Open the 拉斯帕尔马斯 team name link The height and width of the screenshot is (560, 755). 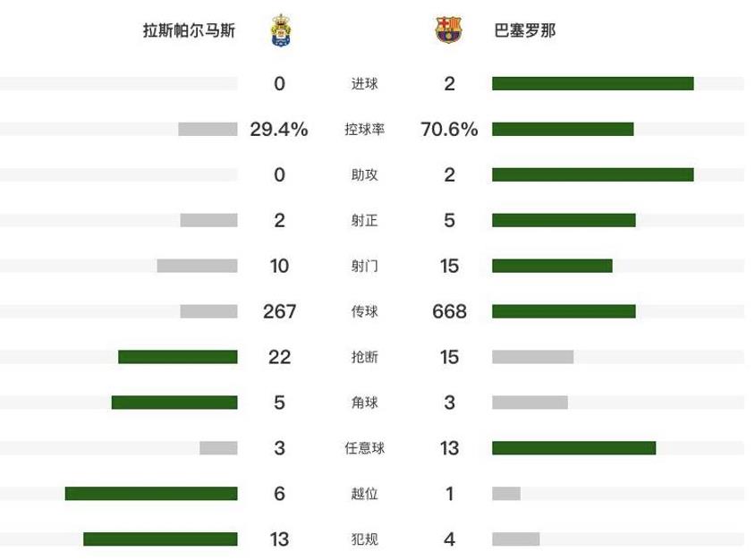point(190,30)
